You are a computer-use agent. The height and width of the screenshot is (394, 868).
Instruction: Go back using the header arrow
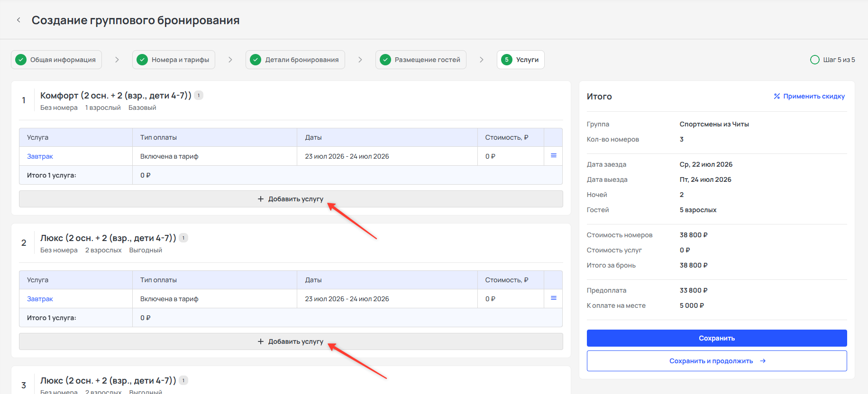pos(18,20)
